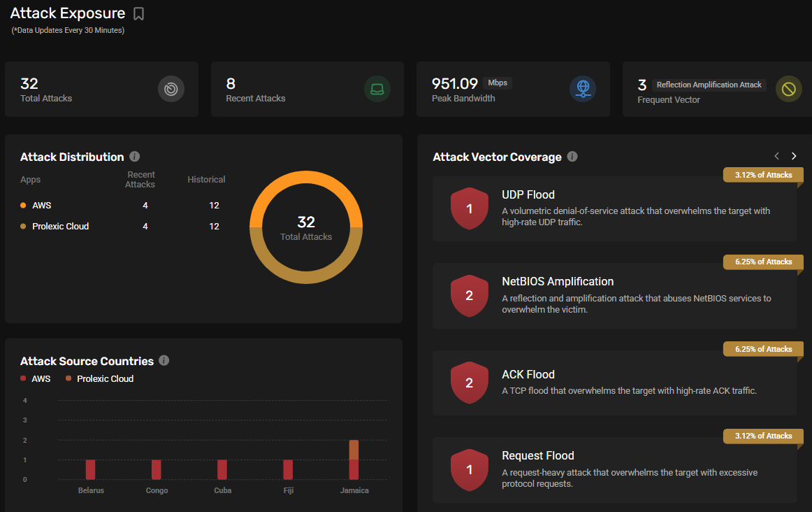
Task: Click the NetBIOS Amplification title
Action: tap(558, 281)
